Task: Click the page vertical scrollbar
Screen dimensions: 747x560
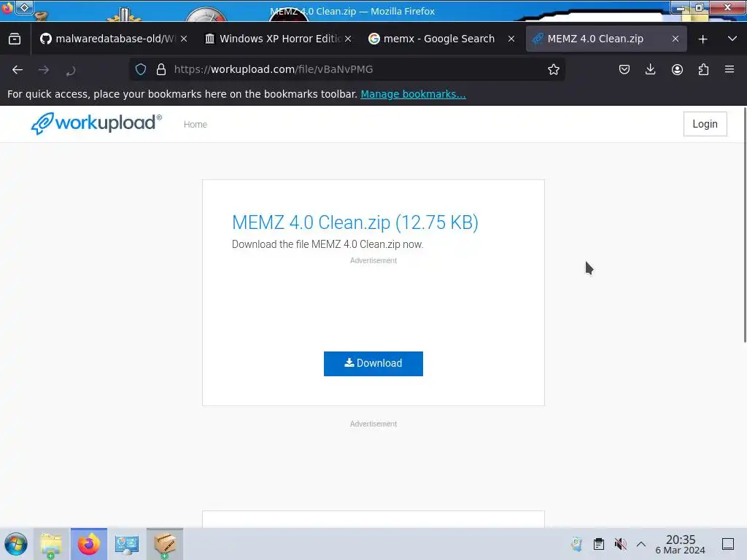Action: 744,225
